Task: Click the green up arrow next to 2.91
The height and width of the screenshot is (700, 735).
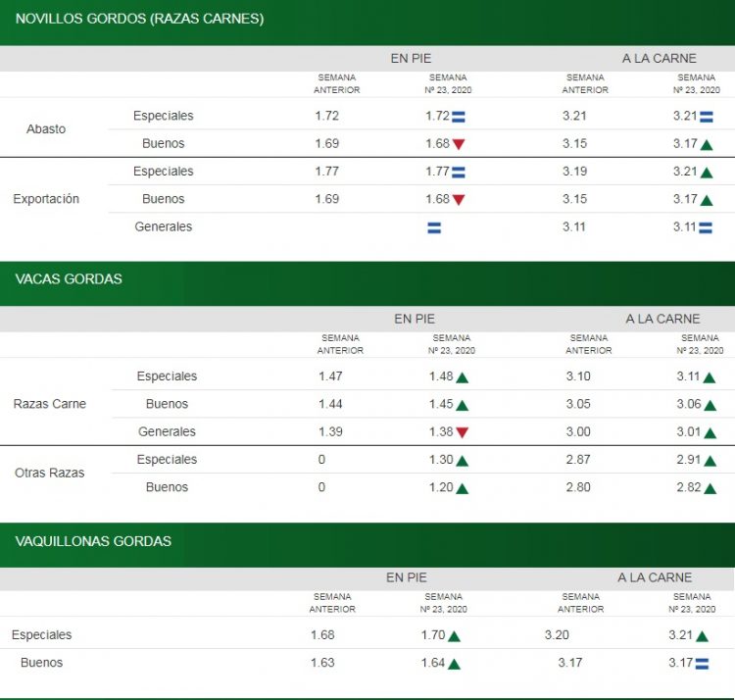Action: click(710, 460)
